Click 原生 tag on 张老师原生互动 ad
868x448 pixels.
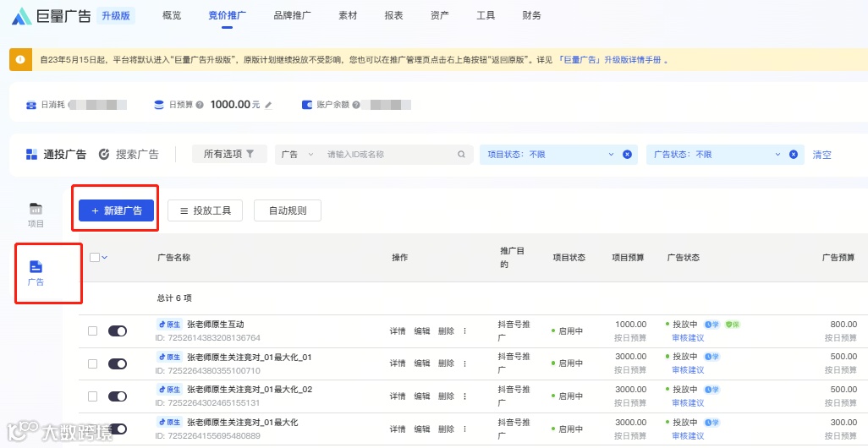point(169,324)
